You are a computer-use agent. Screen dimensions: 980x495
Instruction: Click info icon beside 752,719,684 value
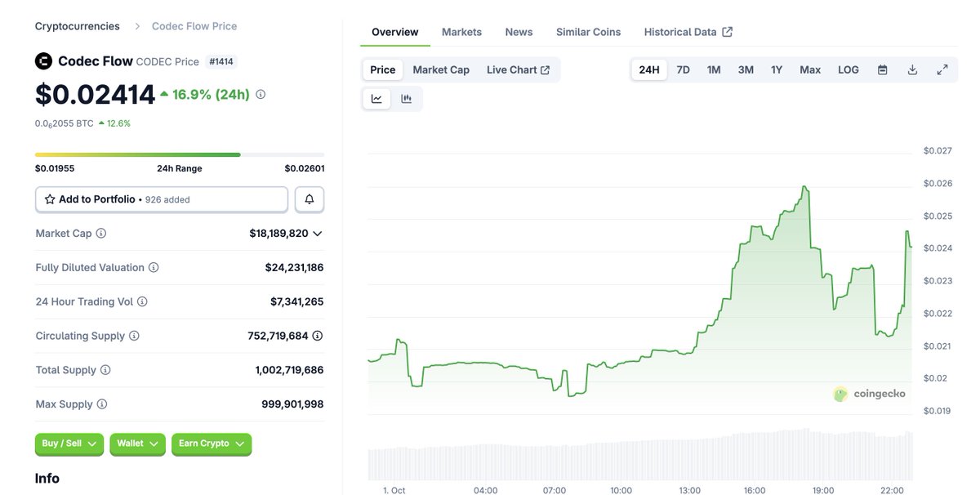point(318,336)
